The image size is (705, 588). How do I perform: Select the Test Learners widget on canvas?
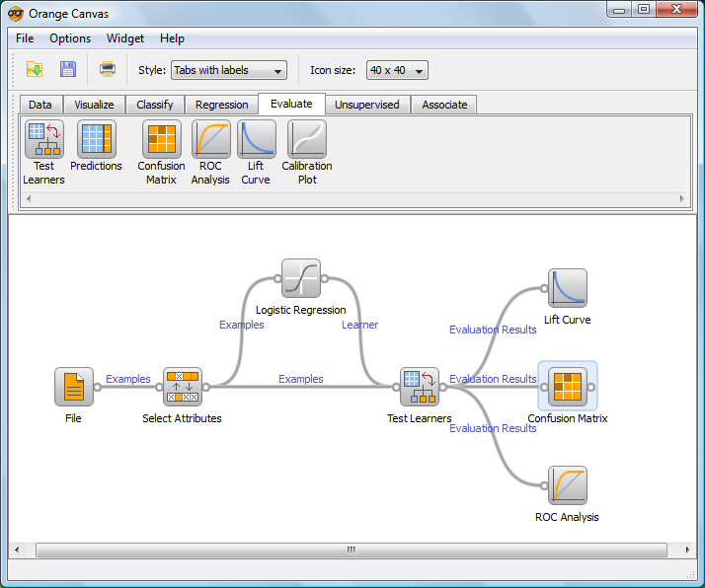(420, 387)
